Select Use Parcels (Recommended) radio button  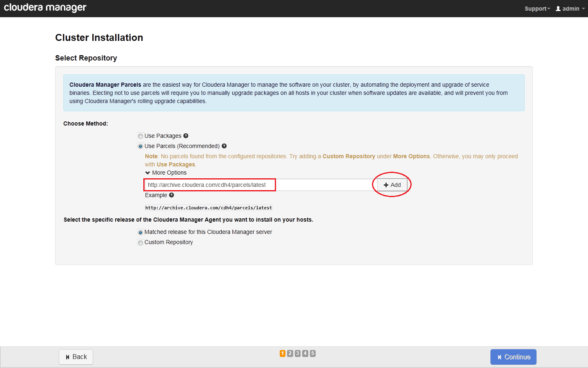[140, 146]
